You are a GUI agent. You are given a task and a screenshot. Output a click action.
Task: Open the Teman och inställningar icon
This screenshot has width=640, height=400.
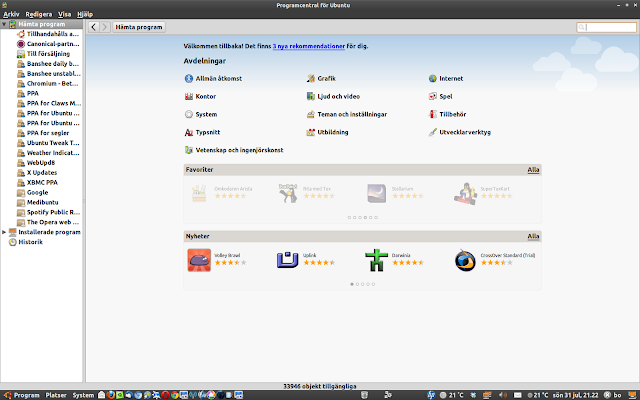click(311, 114)
